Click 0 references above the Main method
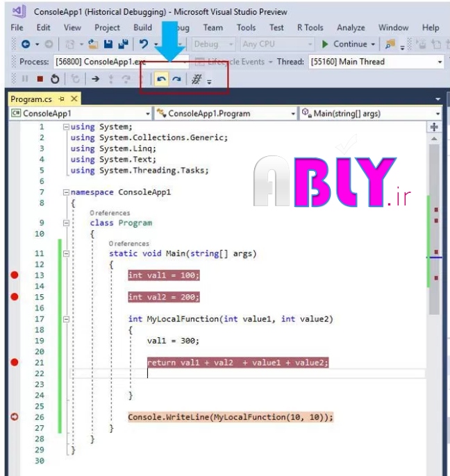This screenshot has width=450, height=476. click(129, 244)
